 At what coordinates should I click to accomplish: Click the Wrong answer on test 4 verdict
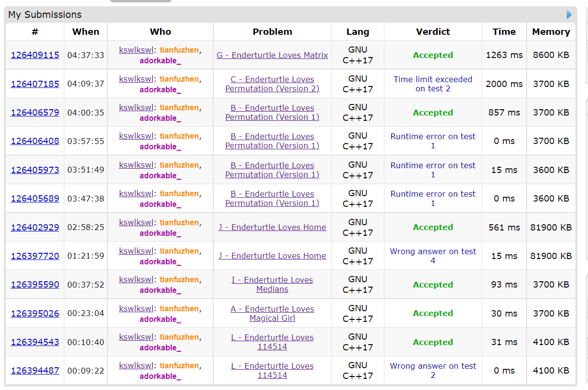433,256
